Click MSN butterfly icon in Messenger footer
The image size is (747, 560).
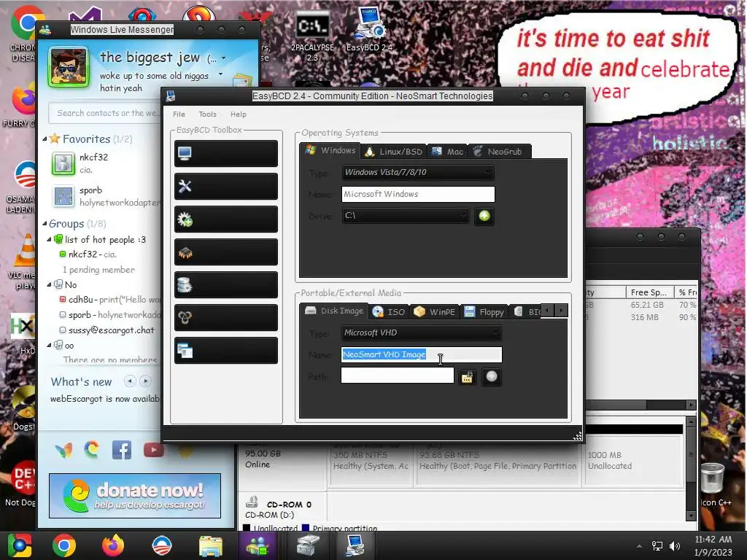coord(64,450)
